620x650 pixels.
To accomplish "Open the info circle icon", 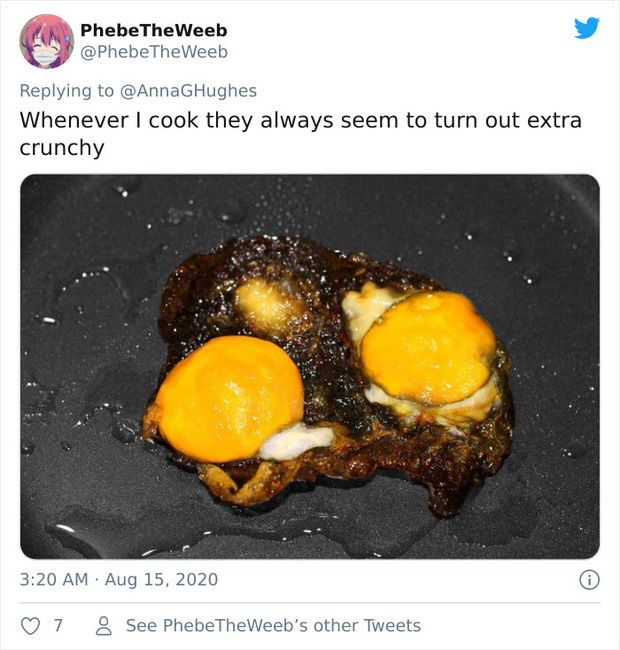I will pos(589,579).
